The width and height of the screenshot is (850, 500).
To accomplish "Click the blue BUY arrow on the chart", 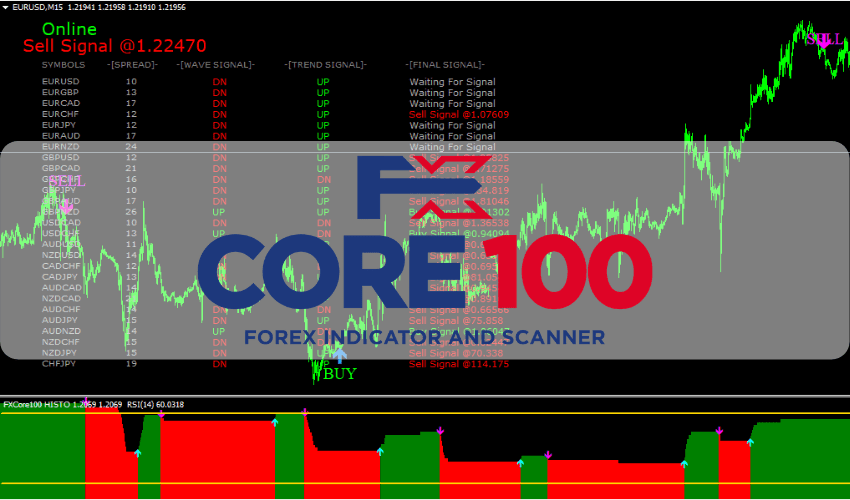I will [340, 356].
